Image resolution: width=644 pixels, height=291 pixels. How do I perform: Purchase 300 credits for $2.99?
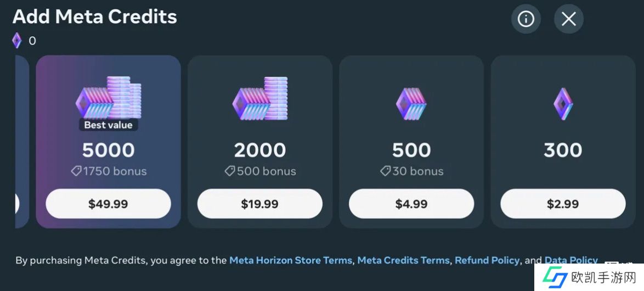(563, 204)
